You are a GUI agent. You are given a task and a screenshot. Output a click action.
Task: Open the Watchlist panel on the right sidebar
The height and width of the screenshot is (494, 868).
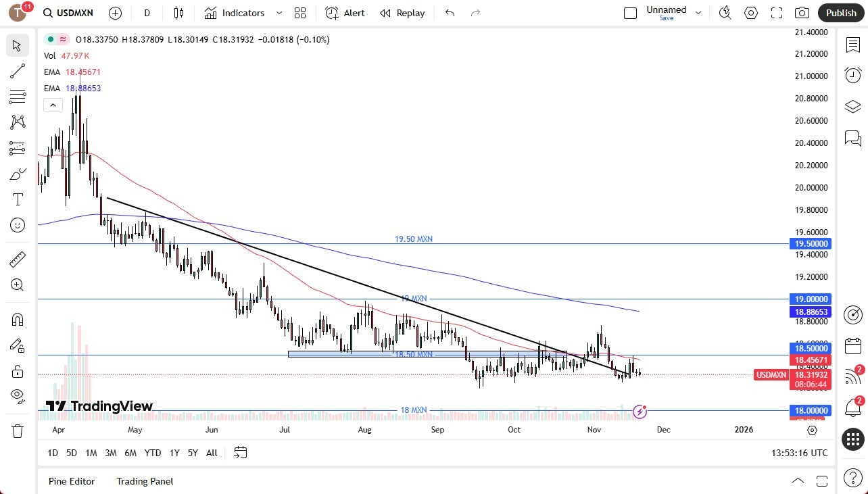pyautogui.click(x=852, y=45)
